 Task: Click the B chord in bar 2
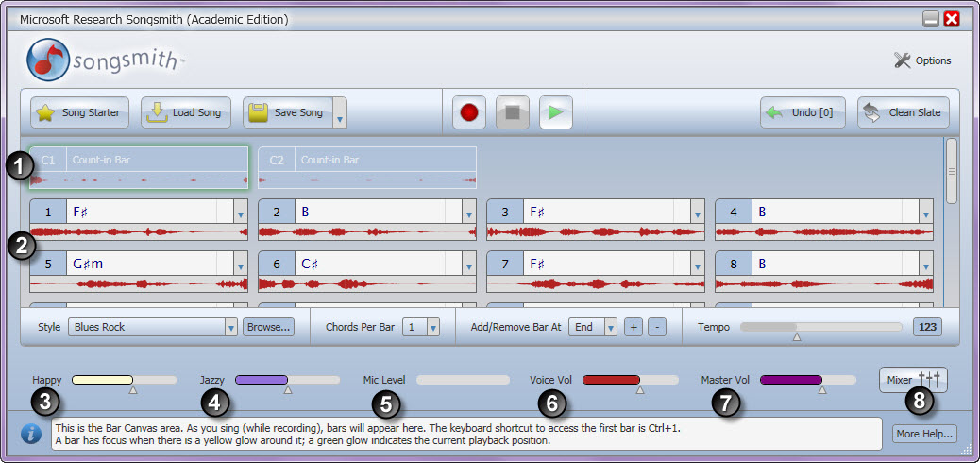click(x=305, y=212)
